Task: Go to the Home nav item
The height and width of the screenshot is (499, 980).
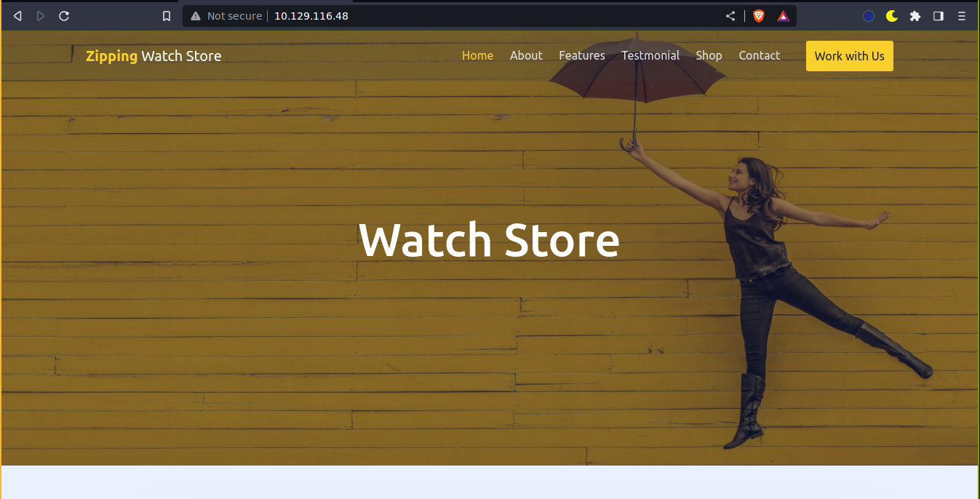Action: pyautogui.click(x=477, y=55)
